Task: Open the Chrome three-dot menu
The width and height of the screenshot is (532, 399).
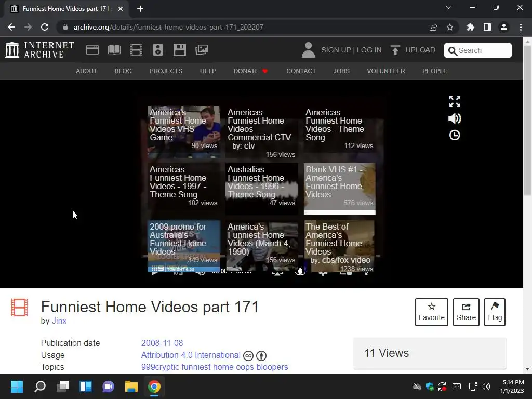Action: (x=521, y=27)
